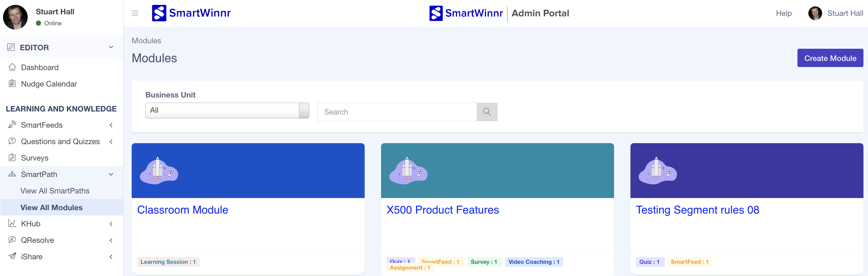Click the LEARNING AND KNOWLEDGE heading
Screen dimensions: 868x276
click(x=61, y=109)
